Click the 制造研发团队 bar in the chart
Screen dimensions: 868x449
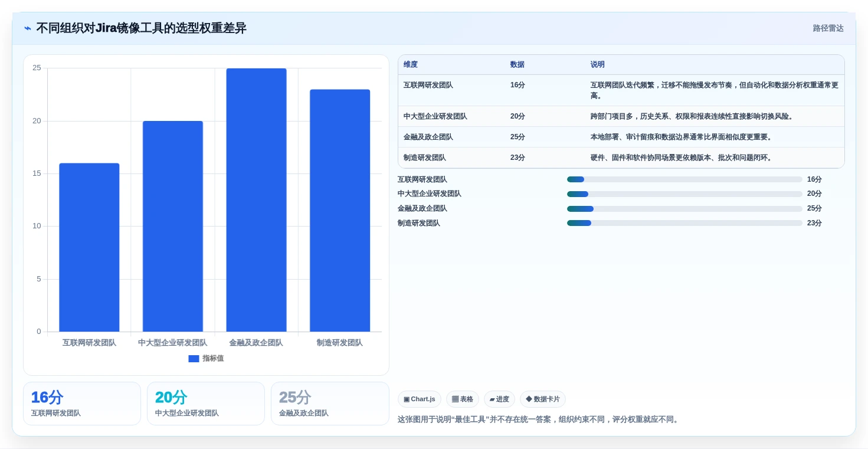coord(340,211)
